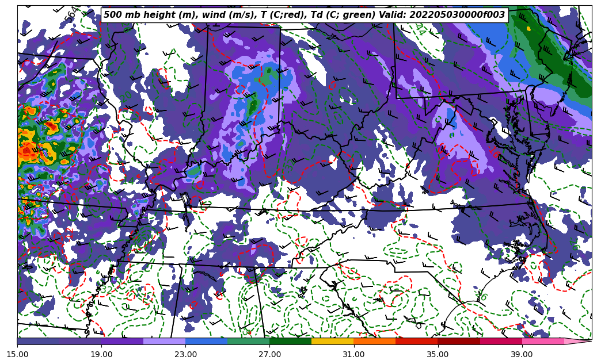Click the plot title text at top
The image size is (597, 364).
click(x=304, y=15)
